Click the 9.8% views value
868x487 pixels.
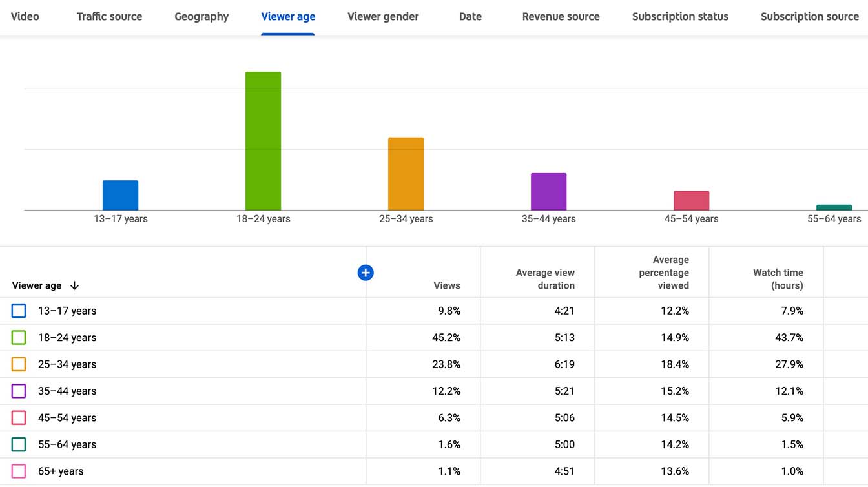(x=449, y=311)
